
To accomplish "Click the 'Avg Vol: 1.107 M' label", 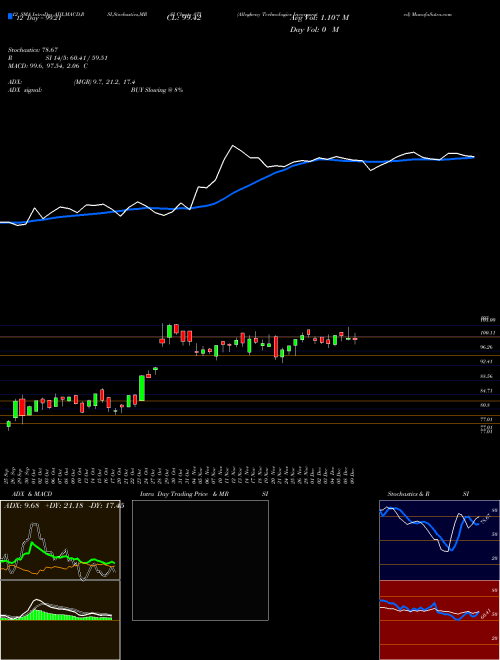I will [319, 18].
